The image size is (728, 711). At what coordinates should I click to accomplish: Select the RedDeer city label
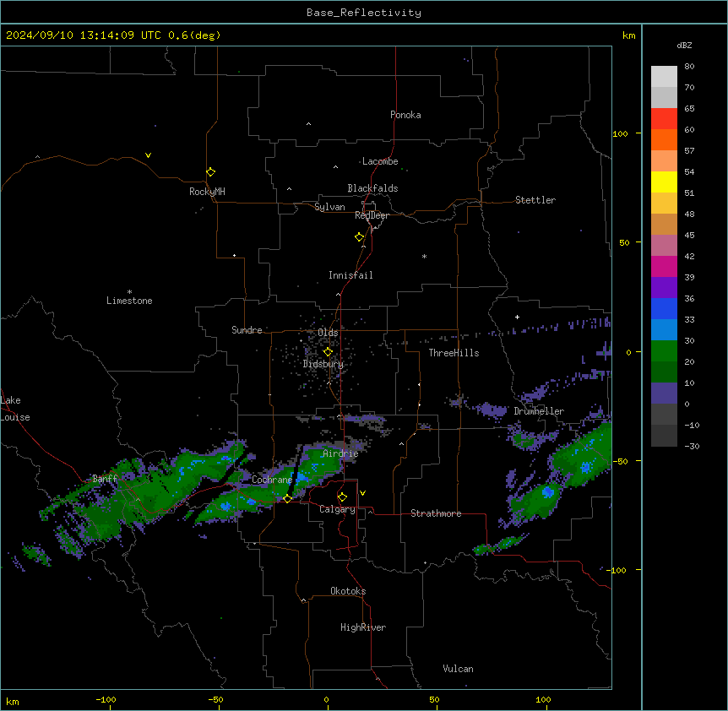click(372, 215)
